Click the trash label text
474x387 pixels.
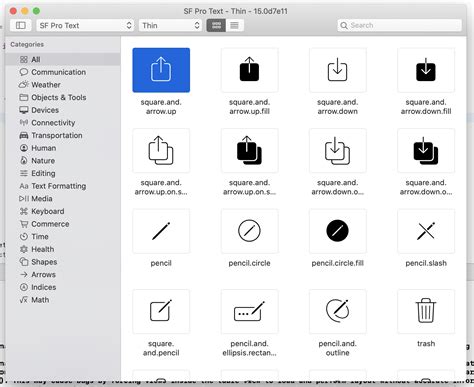426,344
